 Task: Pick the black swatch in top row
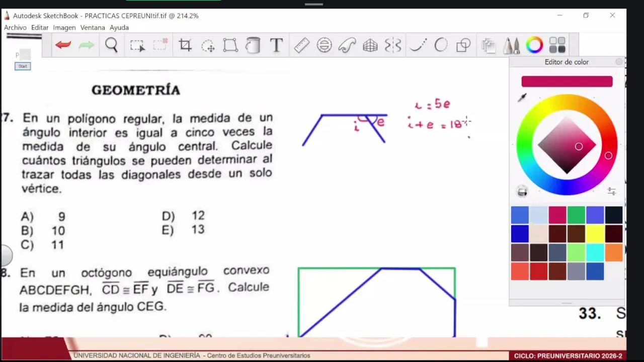[614, 215]
